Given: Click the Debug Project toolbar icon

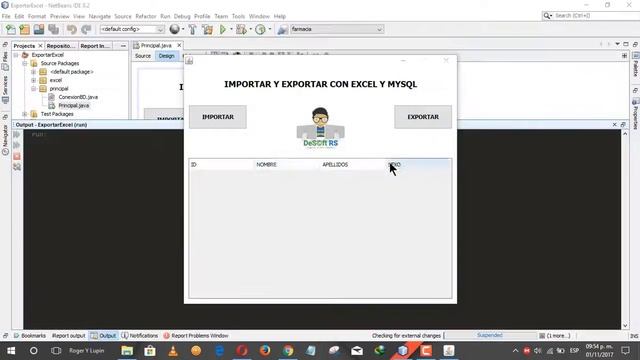Looking at the screenshot, I should [x=241, y=29].
